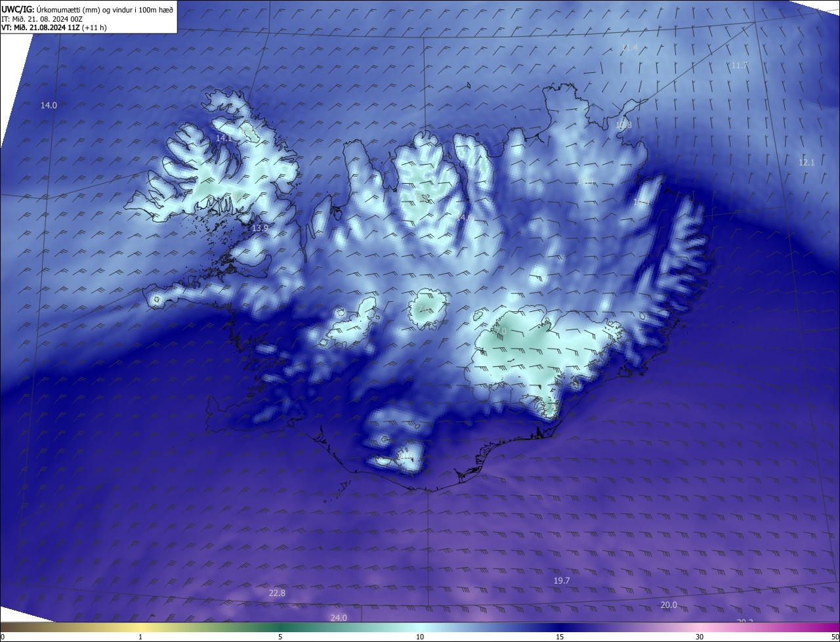Click the 0 tick on the color scale
This screenshot has height=642, width=840.
pyautogui.click(x=3, y=637)
